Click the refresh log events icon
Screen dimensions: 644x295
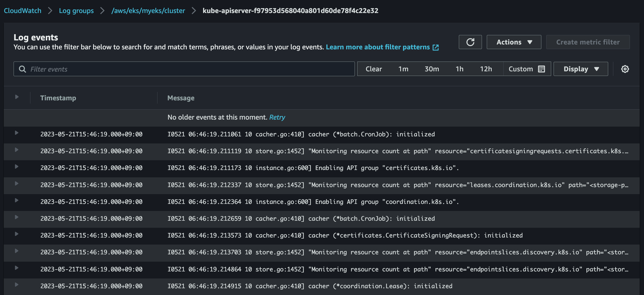click(470, 42)
